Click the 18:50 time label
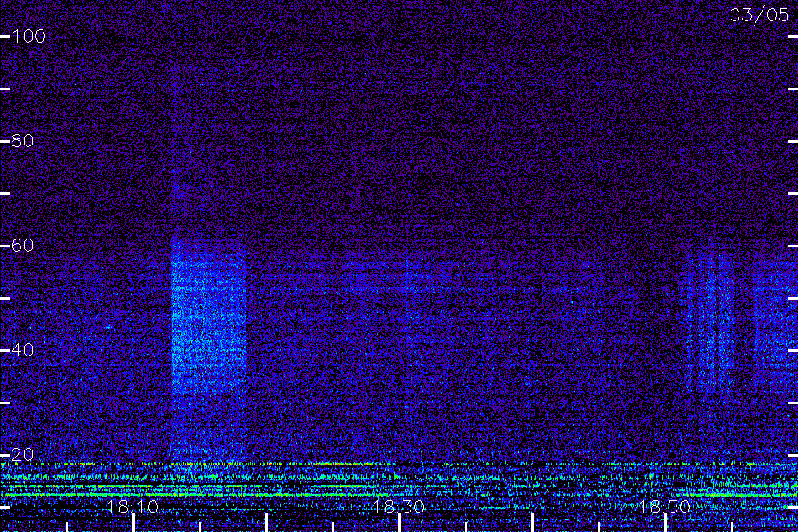 tap(665, 506)
